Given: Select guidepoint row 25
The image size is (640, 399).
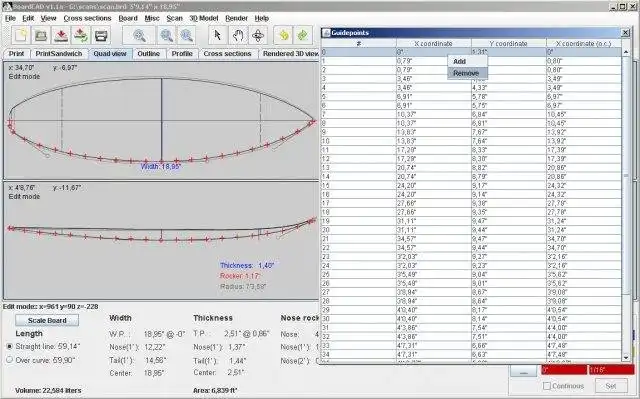Looking at the screenshot, I should point(471,275).
